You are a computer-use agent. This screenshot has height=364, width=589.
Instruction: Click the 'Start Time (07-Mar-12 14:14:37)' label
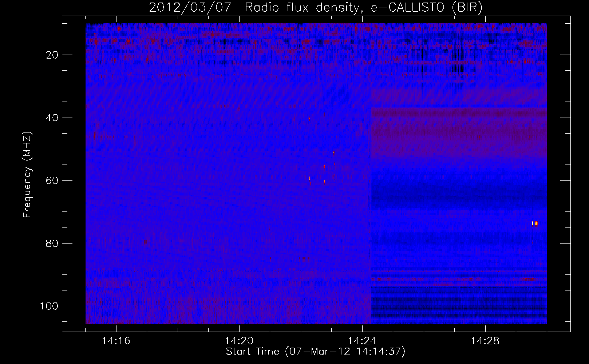tap(316, 352)
